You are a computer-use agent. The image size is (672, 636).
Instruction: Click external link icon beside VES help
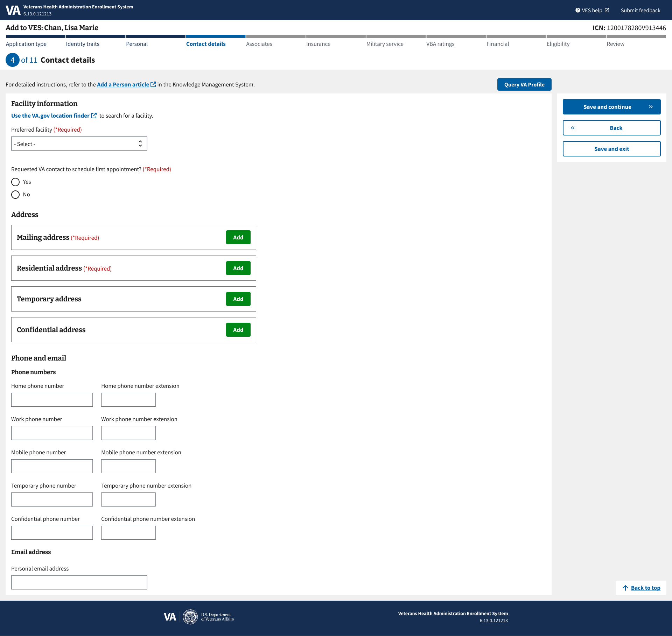coord(607,10)
